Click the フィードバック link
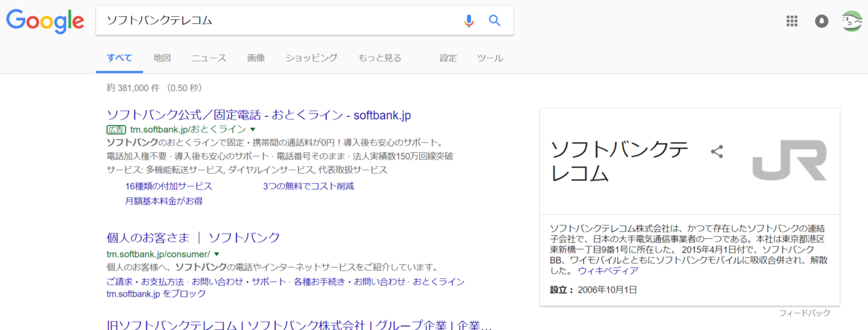The image size is (868, 330). [x=804, y=313]
